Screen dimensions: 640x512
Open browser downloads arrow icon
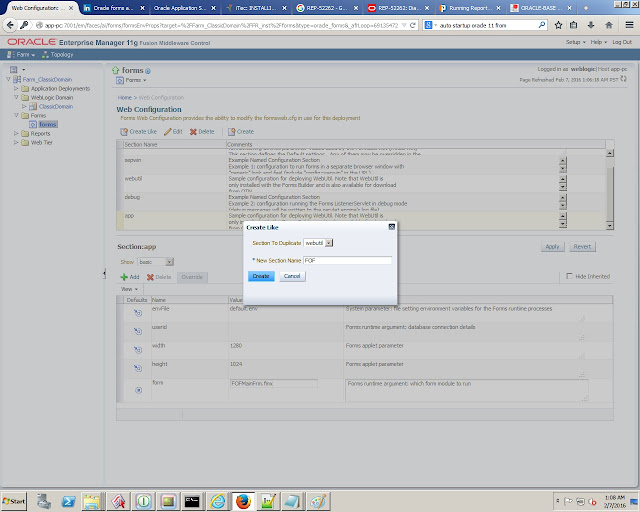coord(591,25)
